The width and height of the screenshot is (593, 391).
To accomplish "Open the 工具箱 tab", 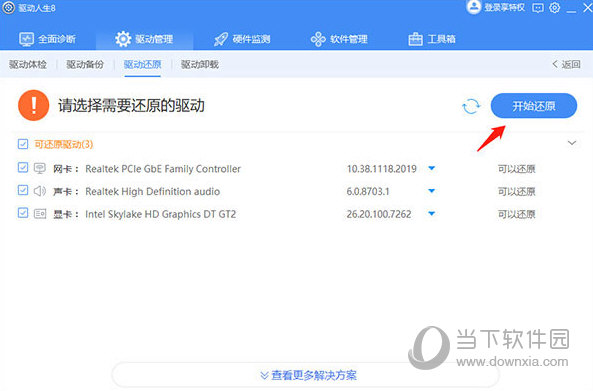I will pos(432,39).
